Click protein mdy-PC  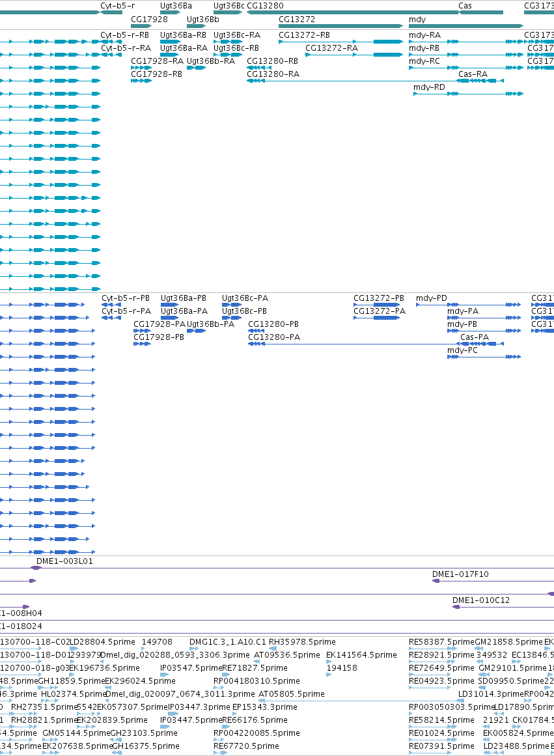pos(462,350)
